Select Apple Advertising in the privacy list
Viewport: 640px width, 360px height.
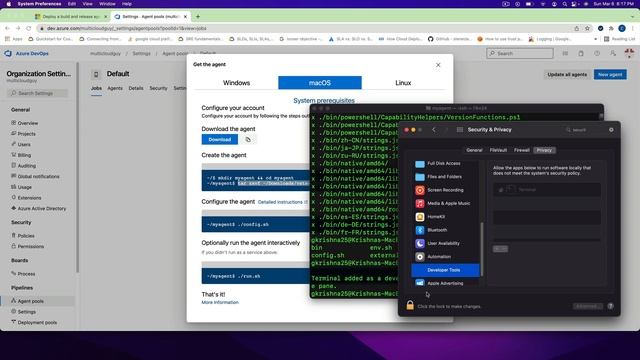point(446,283)
